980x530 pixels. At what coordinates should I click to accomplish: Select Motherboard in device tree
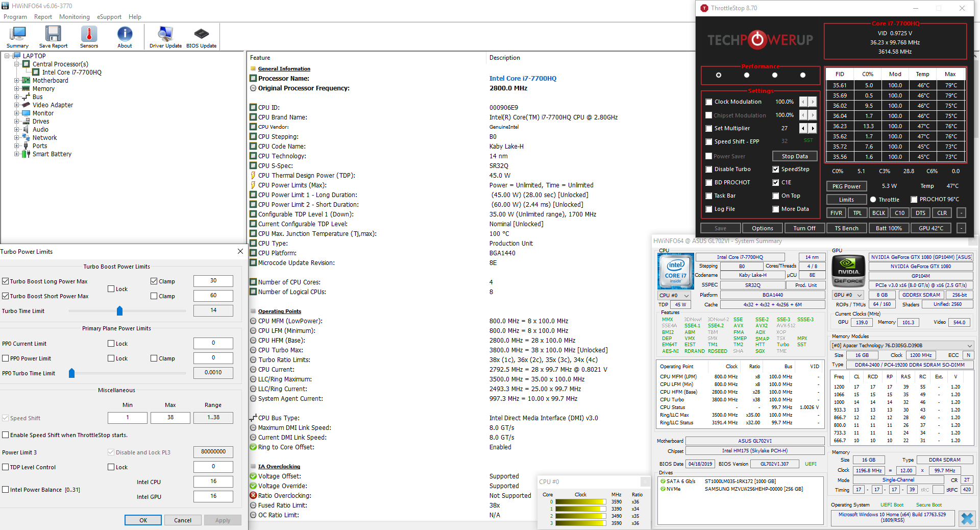click(x=50, y=81)
